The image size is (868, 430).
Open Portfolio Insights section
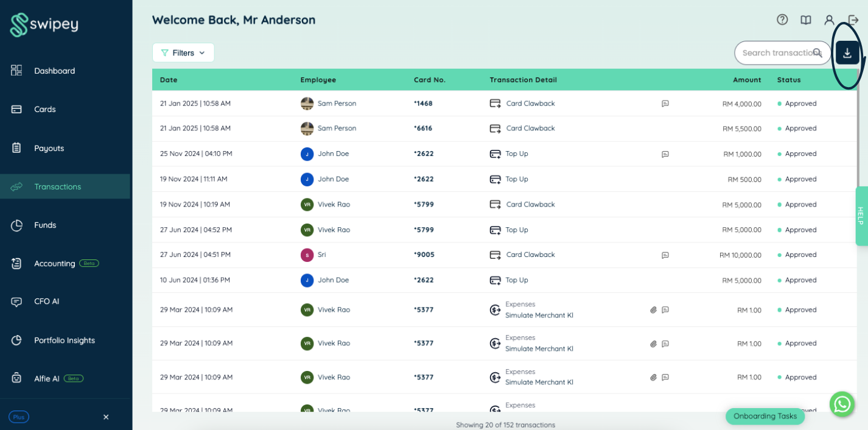point(65,340)
